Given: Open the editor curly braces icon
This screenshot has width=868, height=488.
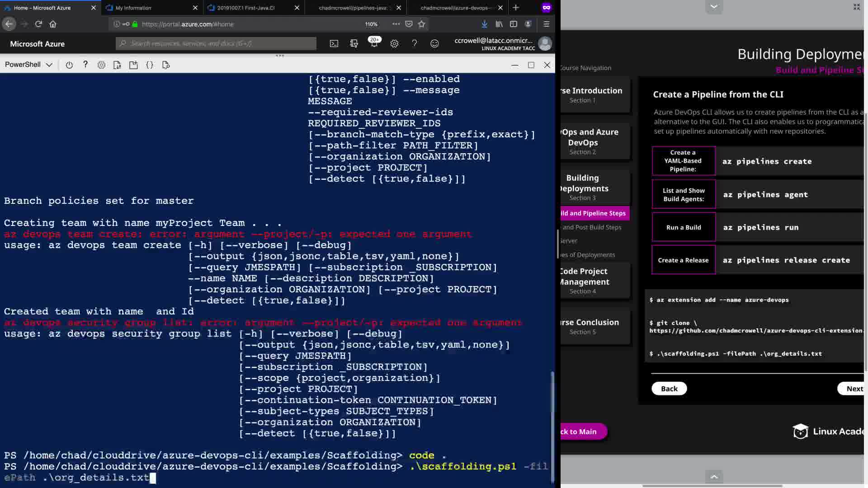Looking at the screenshot, I should click(150, 65).
